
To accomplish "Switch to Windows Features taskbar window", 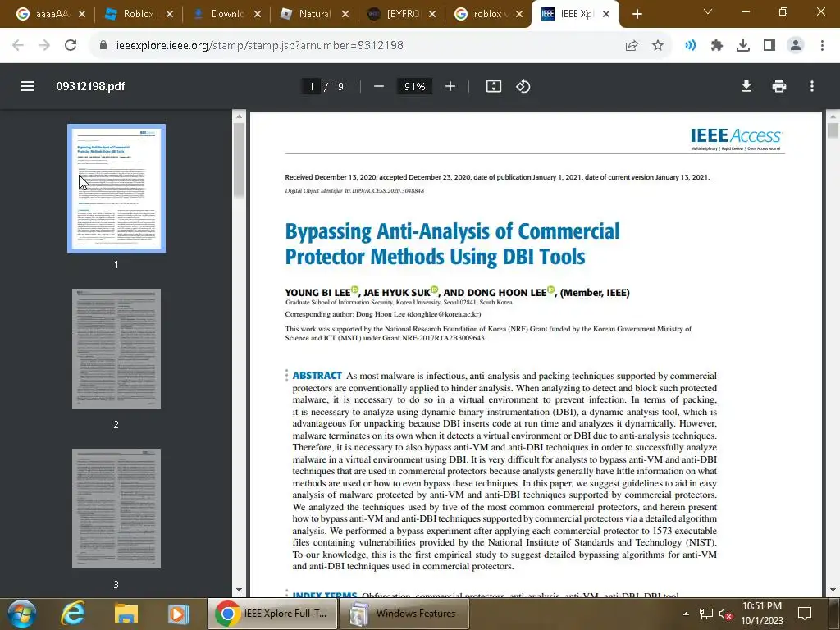I will click(x=405, y=614).
